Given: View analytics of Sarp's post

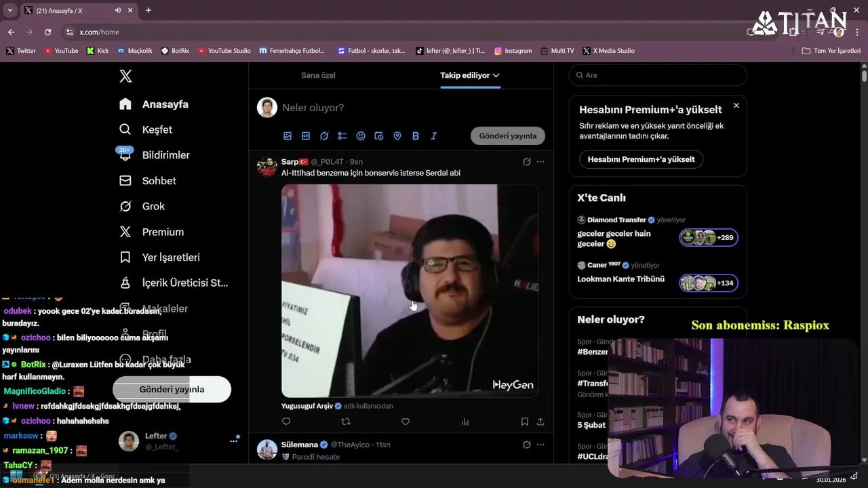Looking at the screenshot, I should click(465, 422).
